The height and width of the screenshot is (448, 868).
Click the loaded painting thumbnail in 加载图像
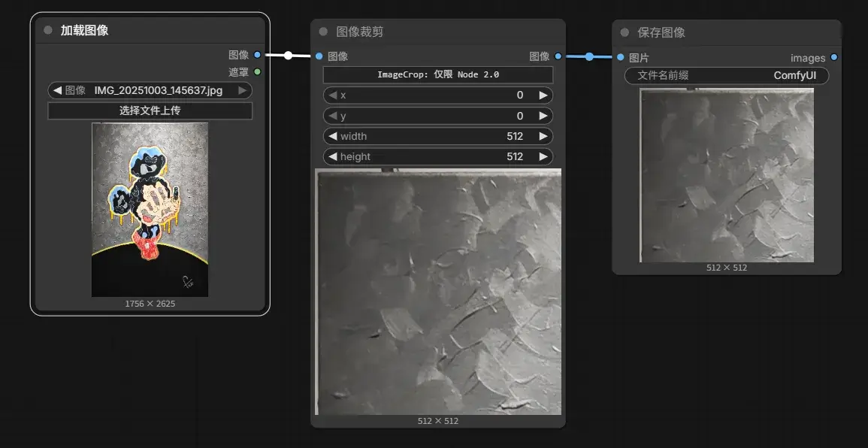(150, 209)
